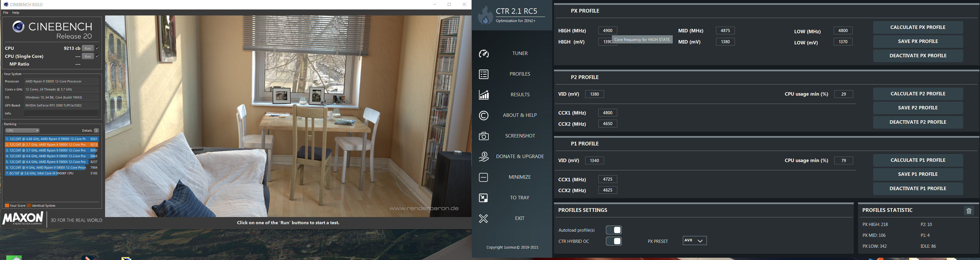Open RESULTS via the chart icon
The image size is (980, 260).
tap(484, 95)
